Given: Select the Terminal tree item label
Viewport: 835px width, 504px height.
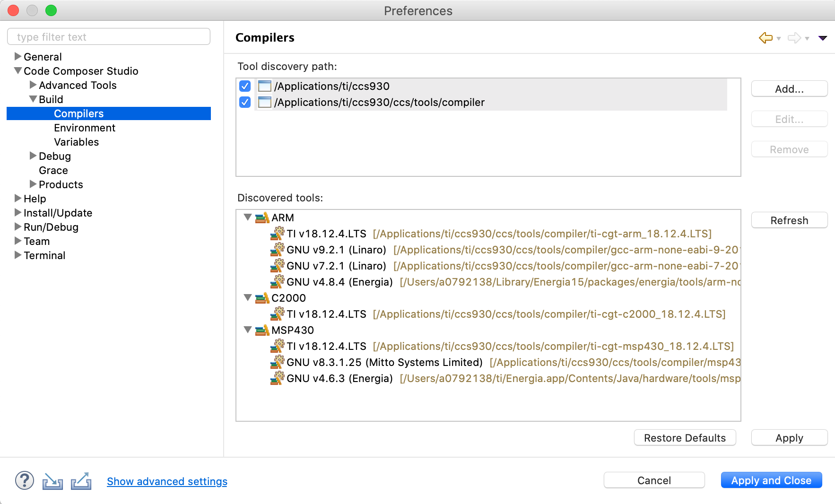Looking at the screenshot, I should tap(44, 255).
